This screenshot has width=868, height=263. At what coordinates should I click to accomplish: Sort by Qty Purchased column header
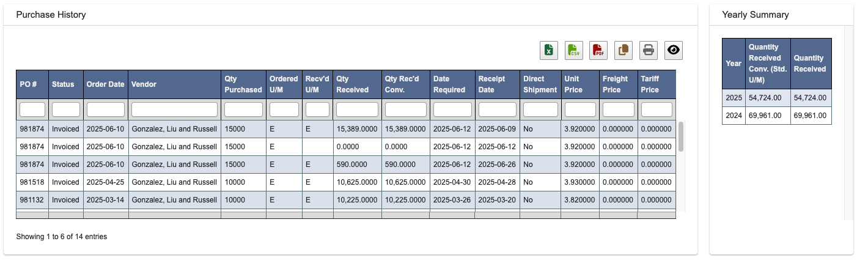243,84
